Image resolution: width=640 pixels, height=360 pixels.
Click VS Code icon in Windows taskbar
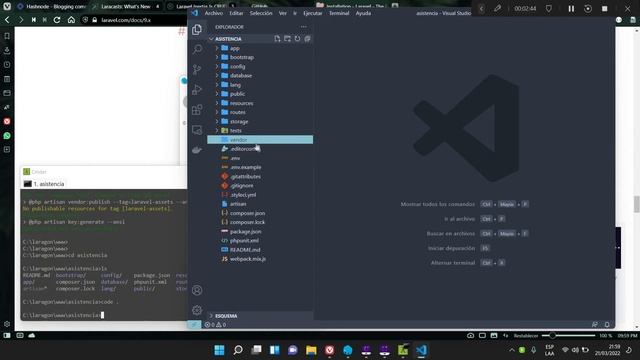click(x=421, y=350)
